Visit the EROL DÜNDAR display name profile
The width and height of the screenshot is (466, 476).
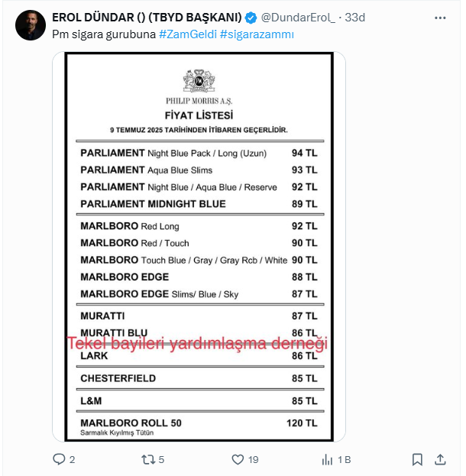(x=147, y=18)
